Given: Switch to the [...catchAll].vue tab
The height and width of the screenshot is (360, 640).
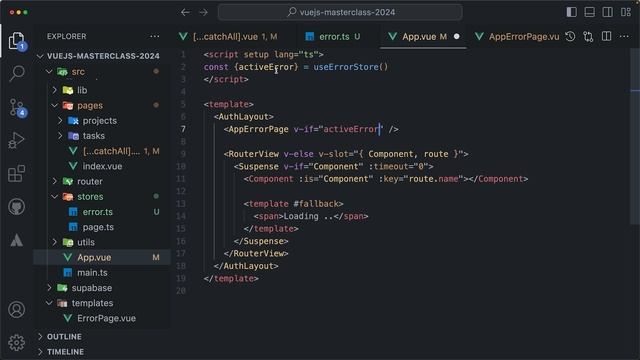Looking at the screenshot, I should point(229,37).
